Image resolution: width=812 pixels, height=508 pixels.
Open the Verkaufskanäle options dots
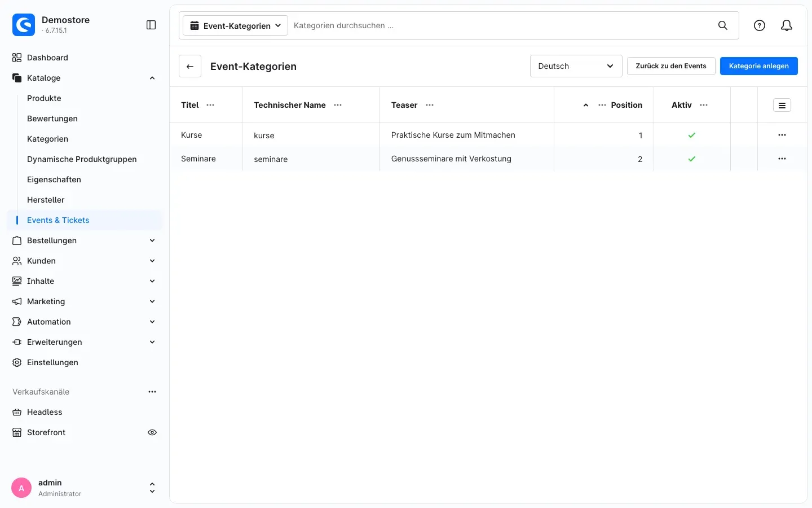point(152,392)
